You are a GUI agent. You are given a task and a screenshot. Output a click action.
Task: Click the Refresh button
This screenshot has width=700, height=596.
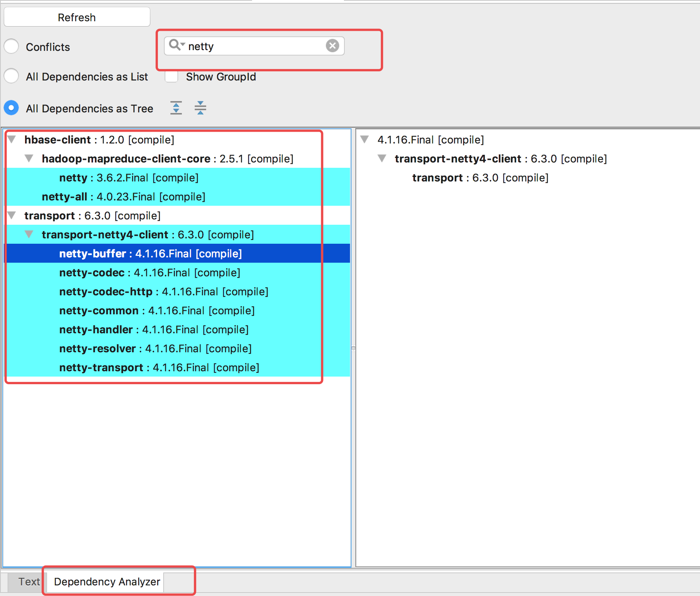coord(77,17)
